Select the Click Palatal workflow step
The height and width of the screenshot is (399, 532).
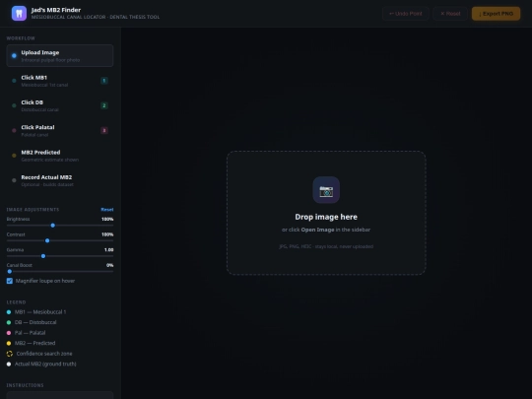[60, 131]
